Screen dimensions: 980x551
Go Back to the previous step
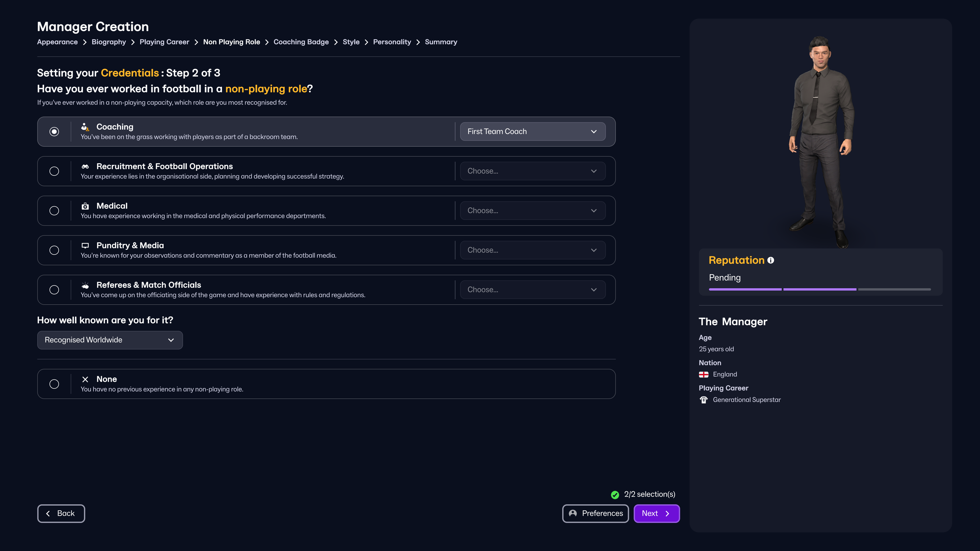tap(61, 513)
